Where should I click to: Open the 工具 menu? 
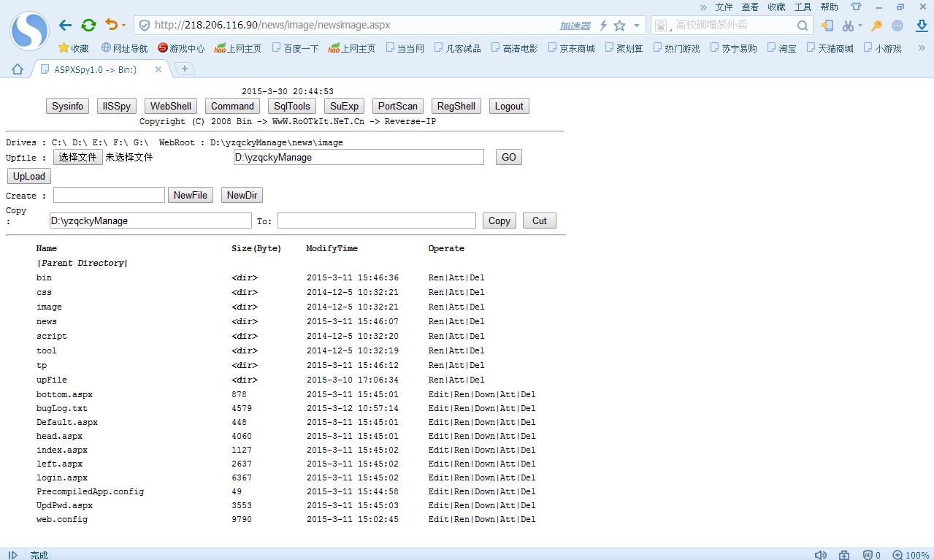tap(803, 7)
